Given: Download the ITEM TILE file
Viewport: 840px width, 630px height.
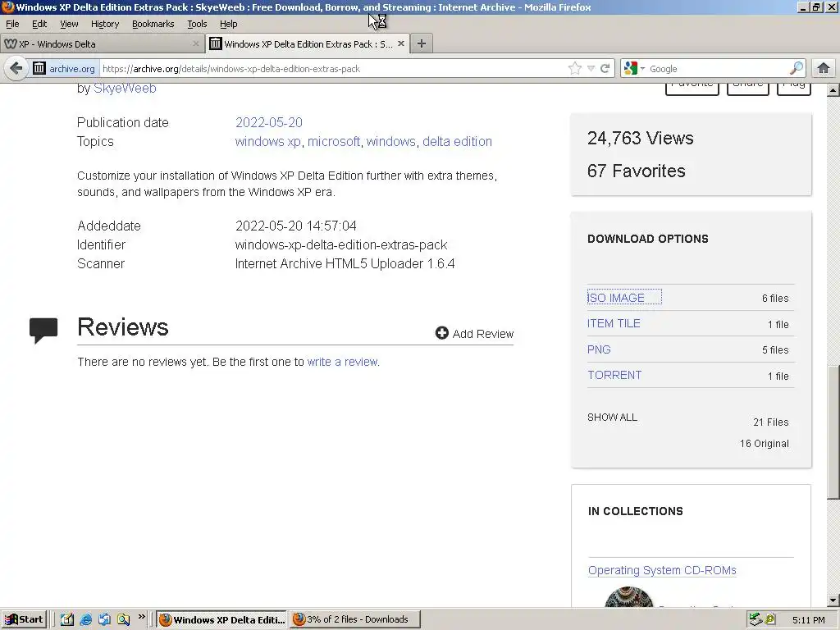Looking at the screenshot, I should [x=614, y=323].
